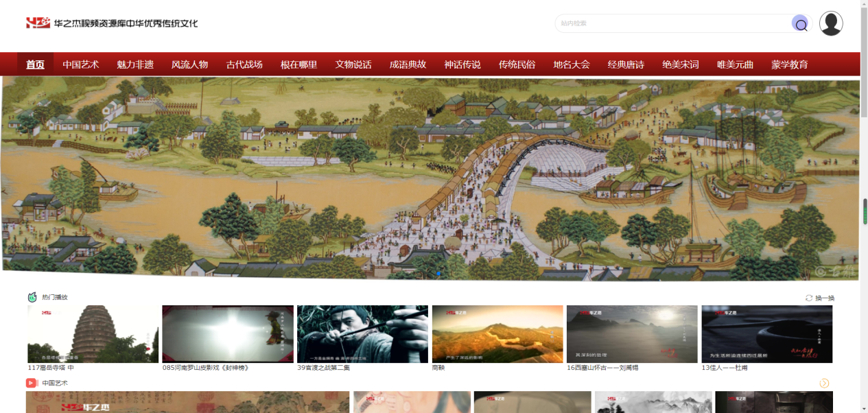Open the 根在哪里 menu item

[x=299, y=64]
